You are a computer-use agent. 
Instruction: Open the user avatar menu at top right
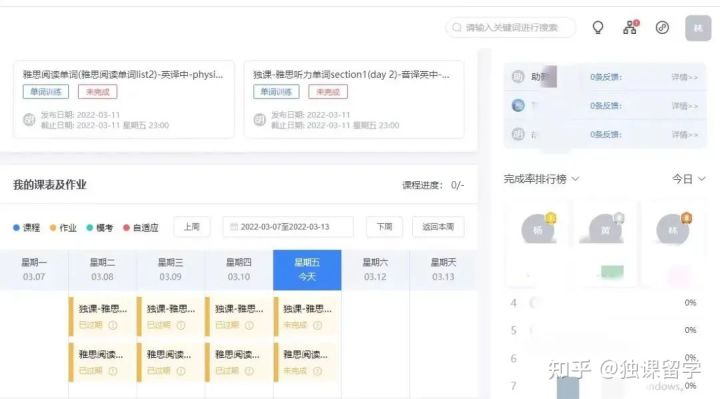(x=698, y=28)
